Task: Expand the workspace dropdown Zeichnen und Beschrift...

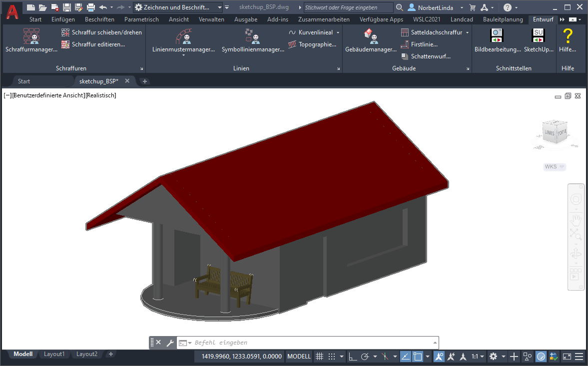Action: (x=219, y=7)
